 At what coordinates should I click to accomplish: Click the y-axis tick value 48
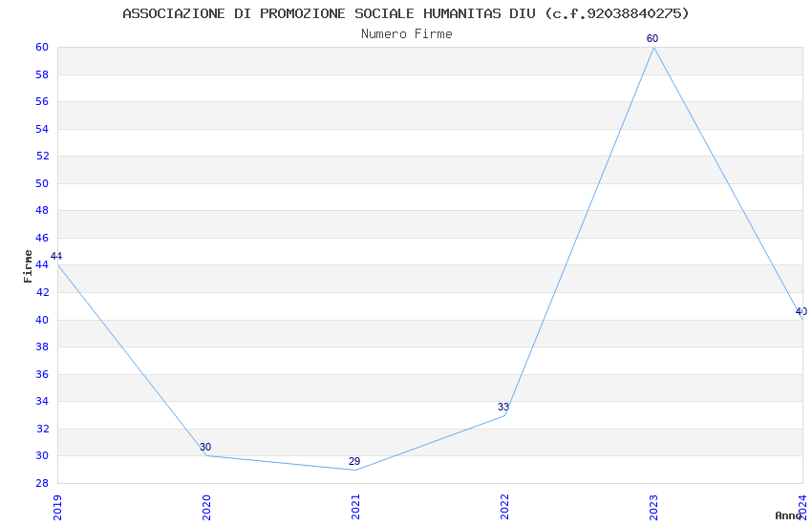42,211
